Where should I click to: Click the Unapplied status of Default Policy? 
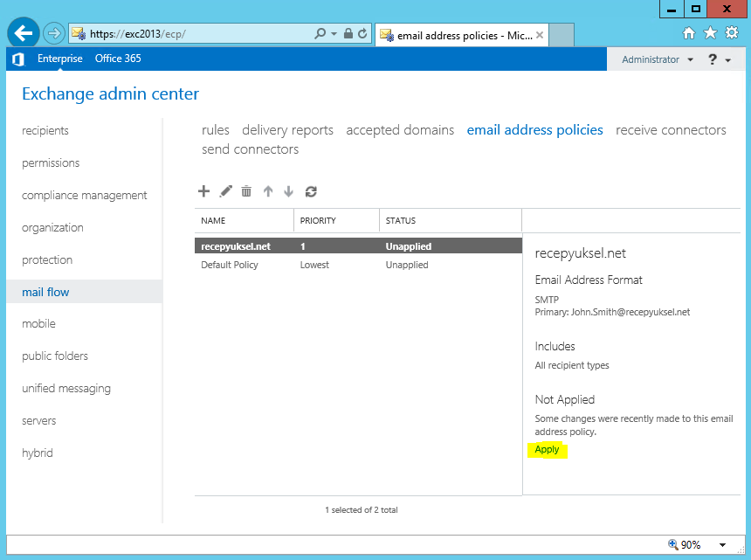pos(407,265)
